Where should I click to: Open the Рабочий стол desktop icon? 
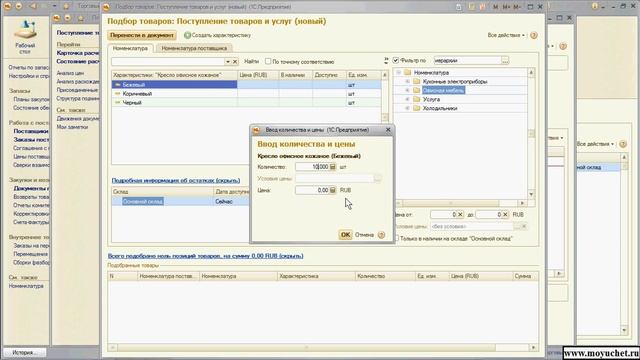pyautogui.click(x=25, y=37)
